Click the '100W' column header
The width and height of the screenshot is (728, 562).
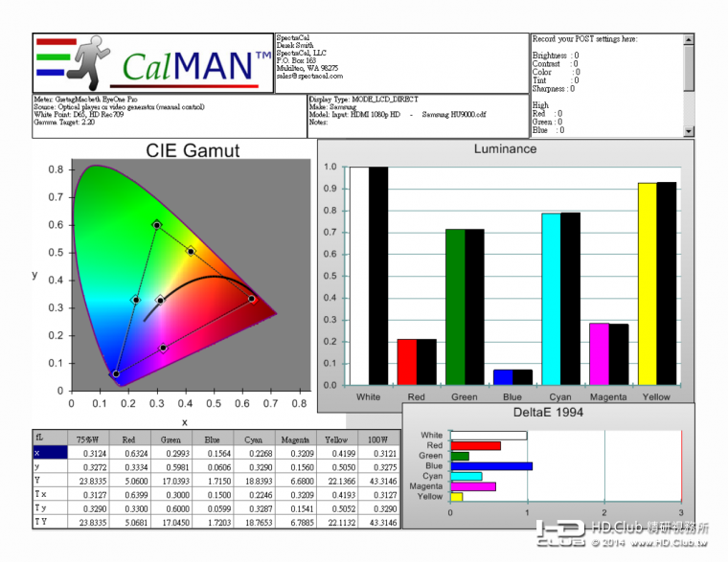pyautogui.click(x=378, y=439)
